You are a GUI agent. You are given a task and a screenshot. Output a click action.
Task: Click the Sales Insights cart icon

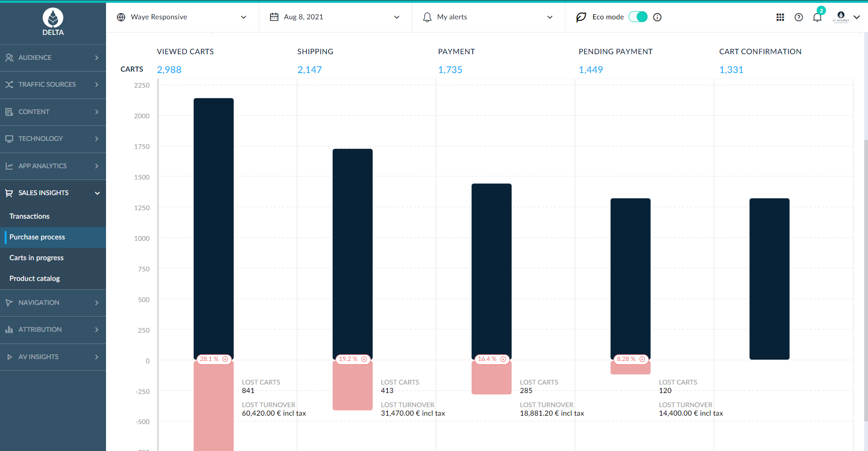9,193
